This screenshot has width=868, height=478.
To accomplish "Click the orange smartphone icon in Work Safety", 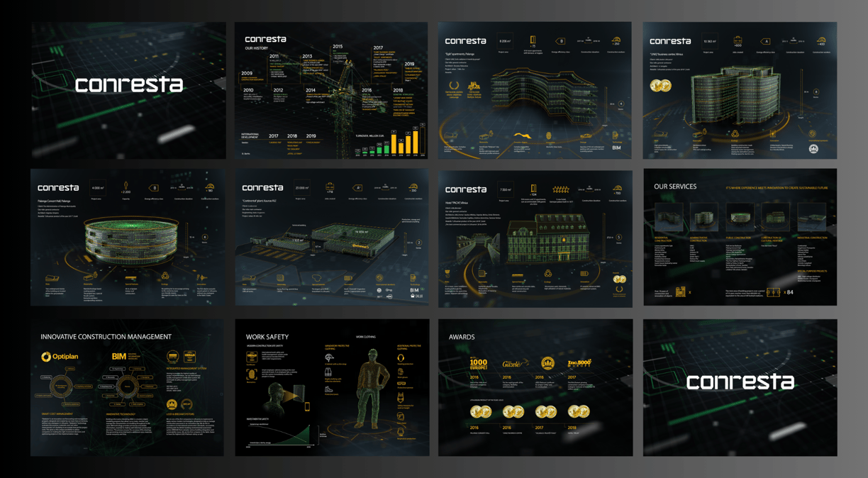I will [307, 406].
